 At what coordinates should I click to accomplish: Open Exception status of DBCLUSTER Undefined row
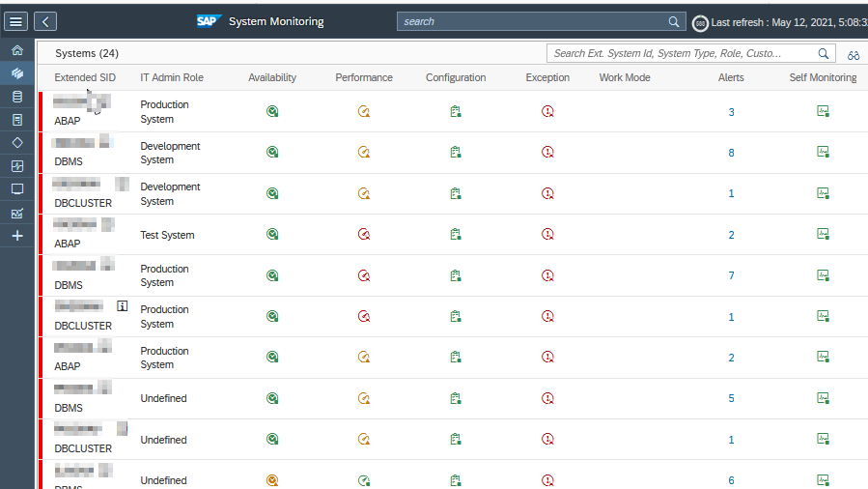547,439
